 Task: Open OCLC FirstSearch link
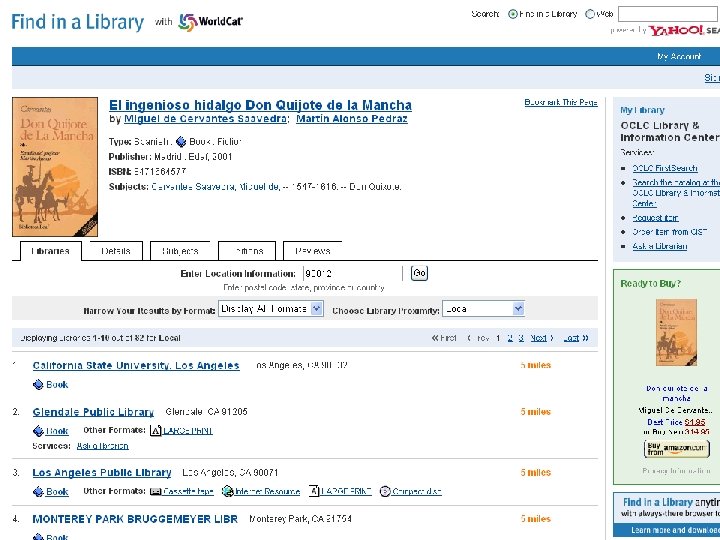click(665, 169)
